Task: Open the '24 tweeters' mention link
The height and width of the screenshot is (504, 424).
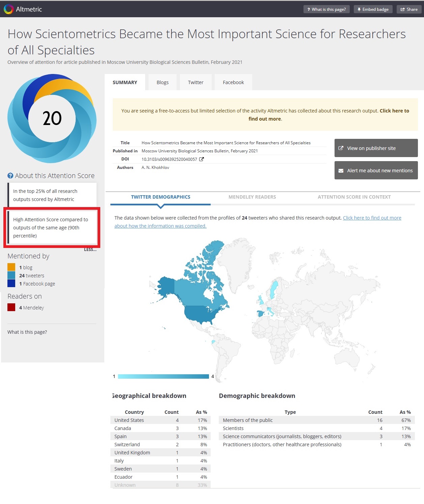Action: (32, 276)
